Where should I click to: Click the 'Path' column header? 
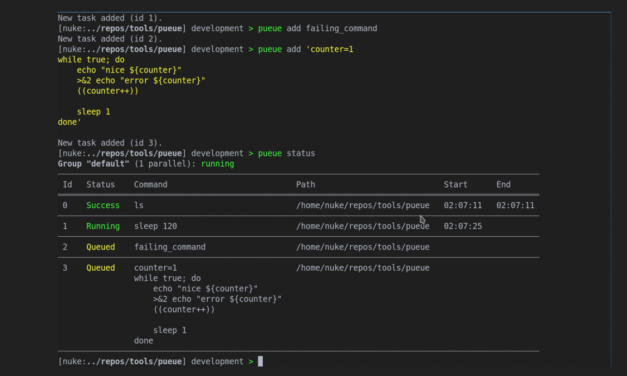pyautogui.click(x=306, y=184)
